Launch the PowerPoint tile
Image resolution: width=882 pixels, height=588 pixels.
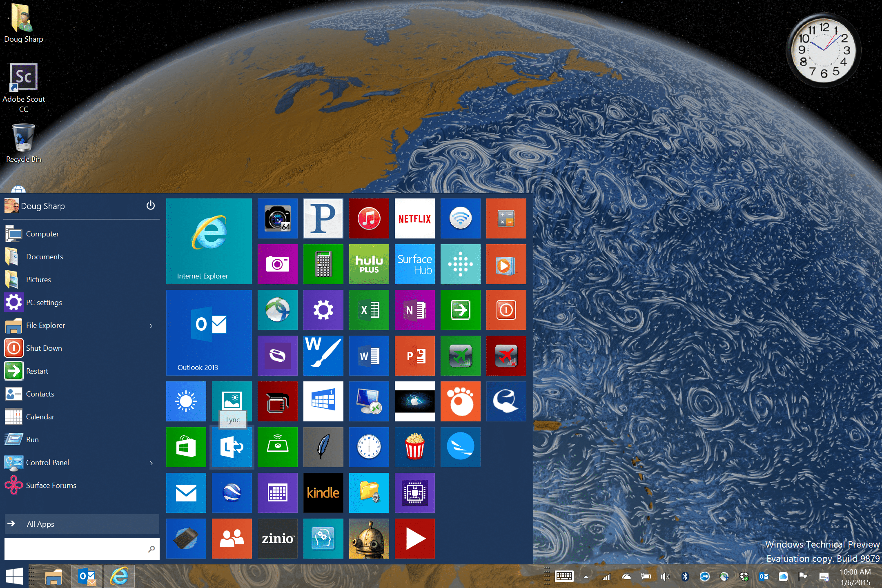click(x=415, y=356)
